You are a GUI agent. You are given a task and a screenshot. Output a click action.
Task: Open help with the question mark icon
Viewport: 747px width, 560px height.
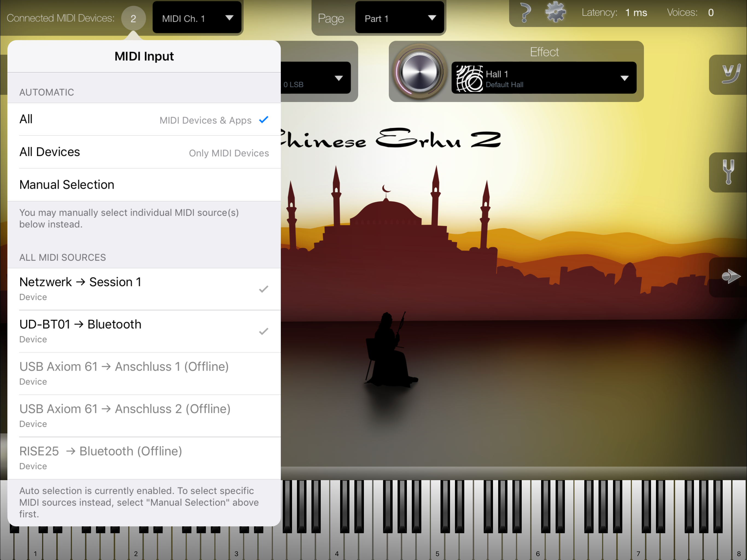(x=525, y=13)
